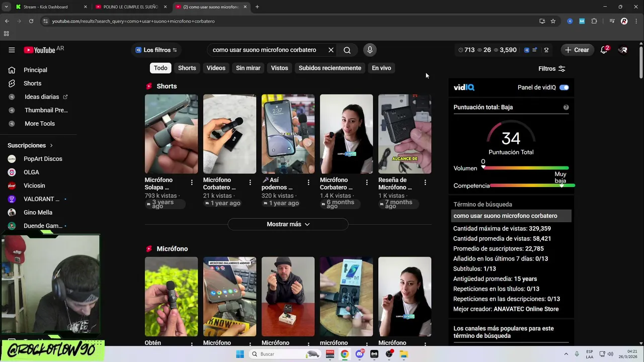This screenshot has width=644, height=362.
Task: Switch to Stream - Kick Dashboard tab
Action: pos(51,7)
